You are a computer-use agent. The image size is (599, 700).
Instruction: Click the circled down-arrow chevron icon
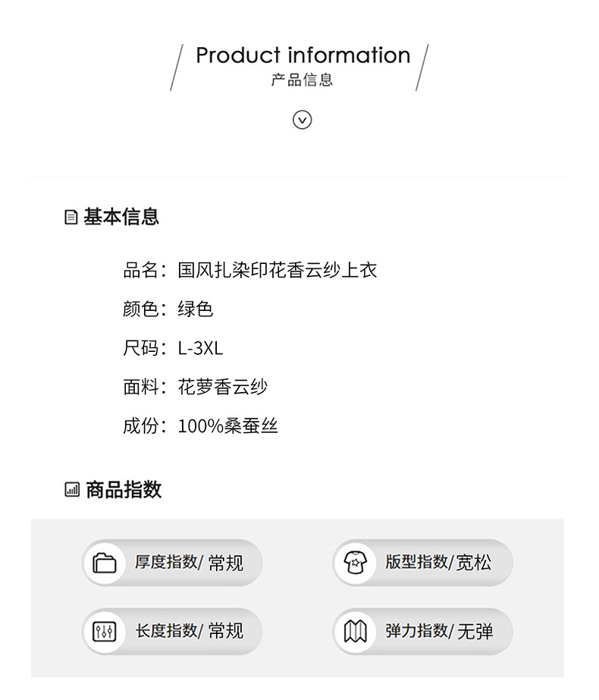tap(303, 120)
